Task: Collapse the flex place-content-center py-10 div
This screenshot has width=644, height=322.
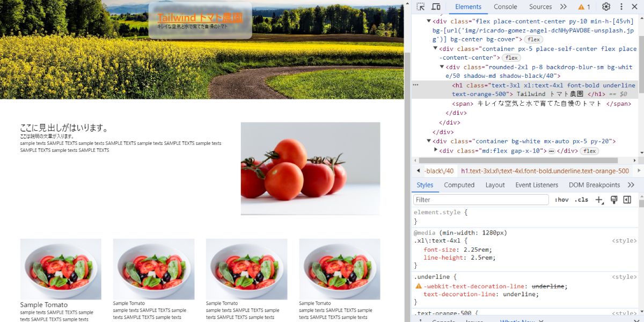Action: click(429, 21)
